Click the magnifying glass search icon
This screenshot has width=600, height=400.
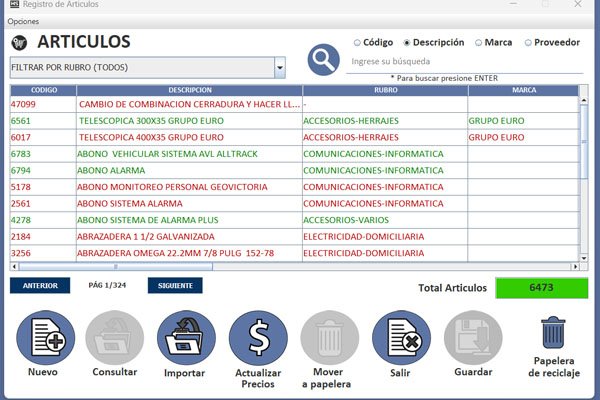324,60
